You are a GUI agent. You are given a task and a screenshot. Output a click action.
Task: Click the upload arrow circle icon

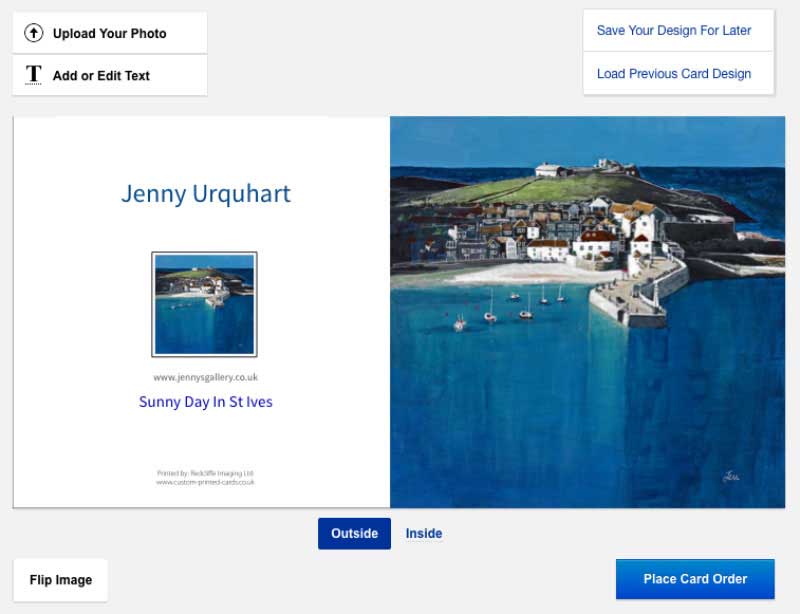[34, 33]
